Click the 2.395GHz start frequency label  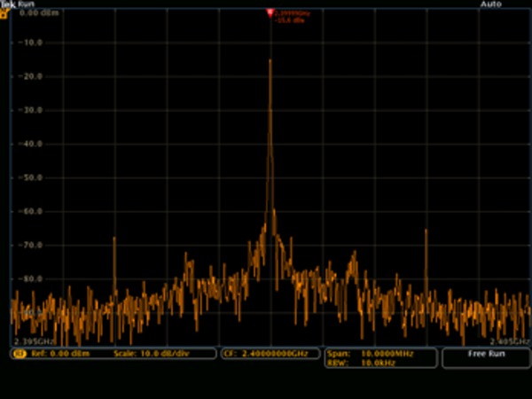34,340
